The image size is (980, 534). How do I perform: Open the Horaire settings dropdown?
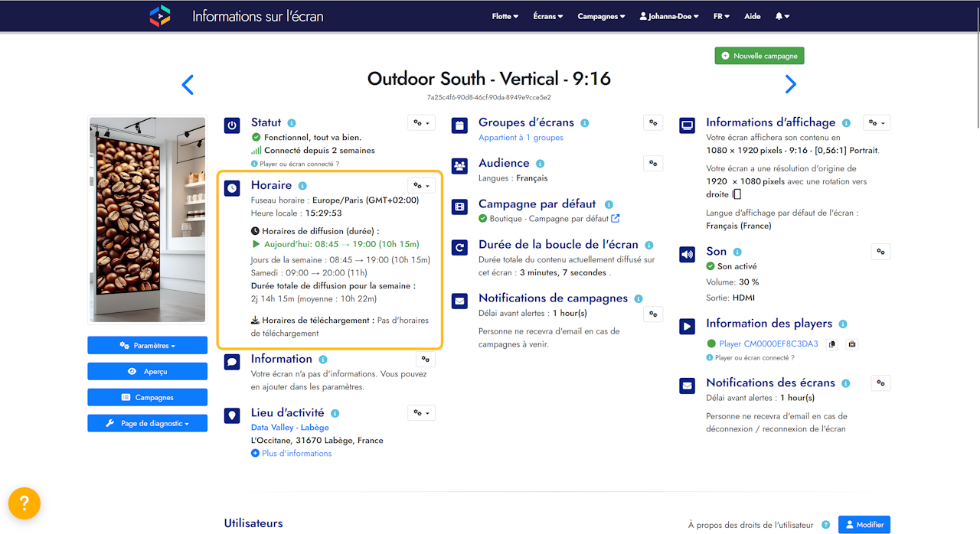tap(421, 185)
